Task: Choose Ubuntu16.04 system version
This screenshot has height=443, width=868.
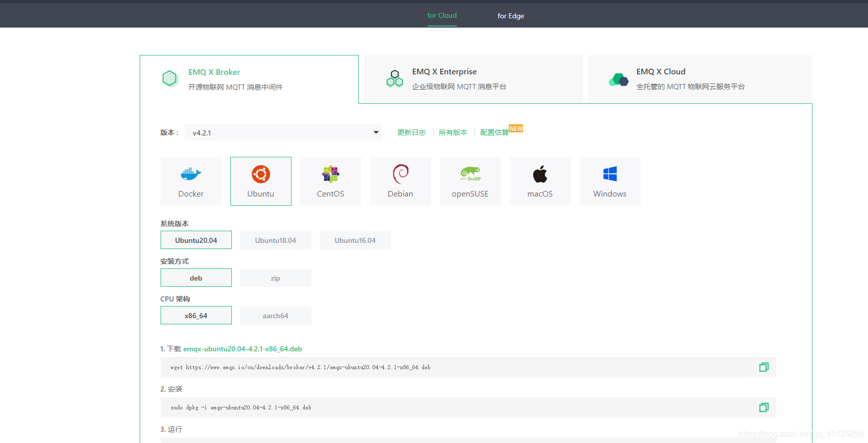Action: pyautogui.click(x=355, y=240)
